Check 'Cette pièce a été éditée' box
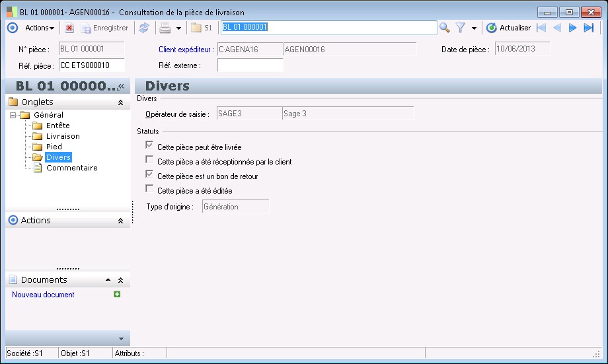The image size is (608, 364). pos(149,190)
